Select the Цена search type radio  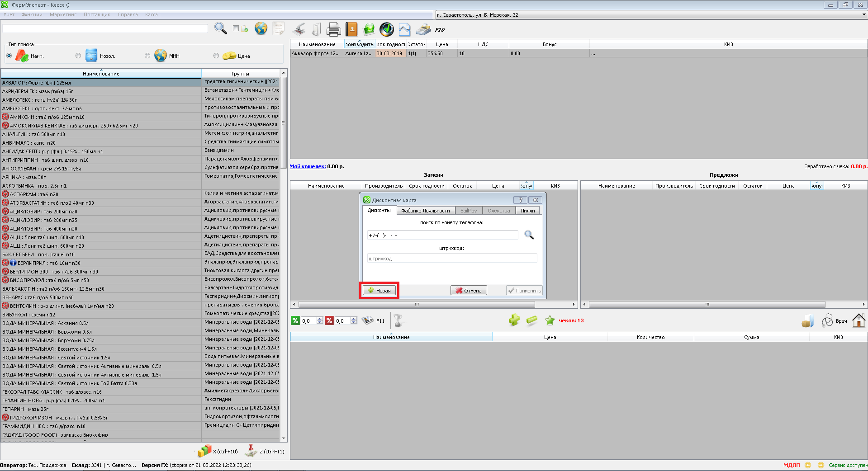click(216, 56)
